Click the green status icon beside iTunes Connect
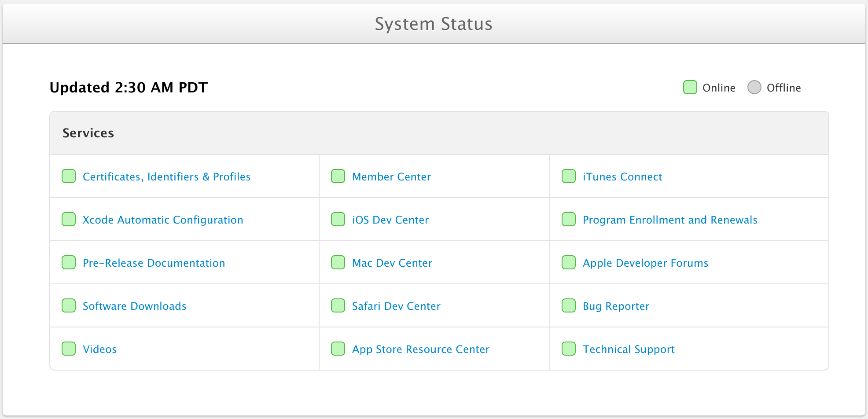Image resolution: width=868 pixels, height=419 pixels. tap(569, 176)
